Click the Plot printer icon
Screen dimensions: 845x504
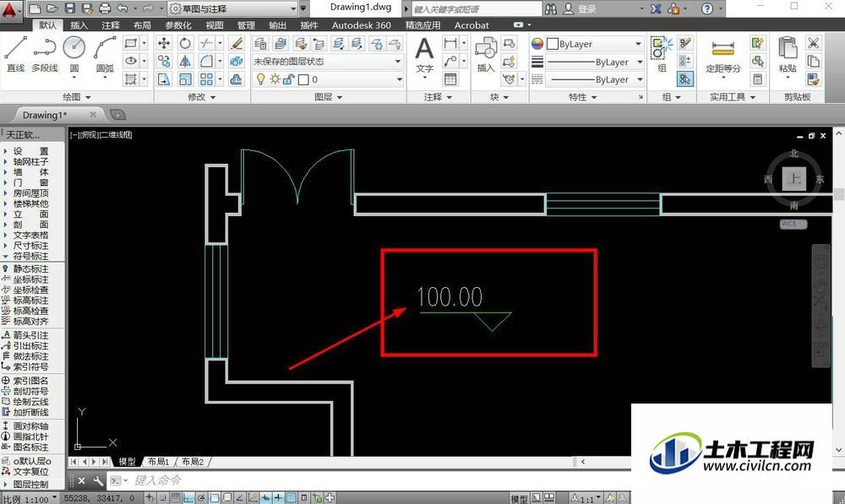(105, 8)
